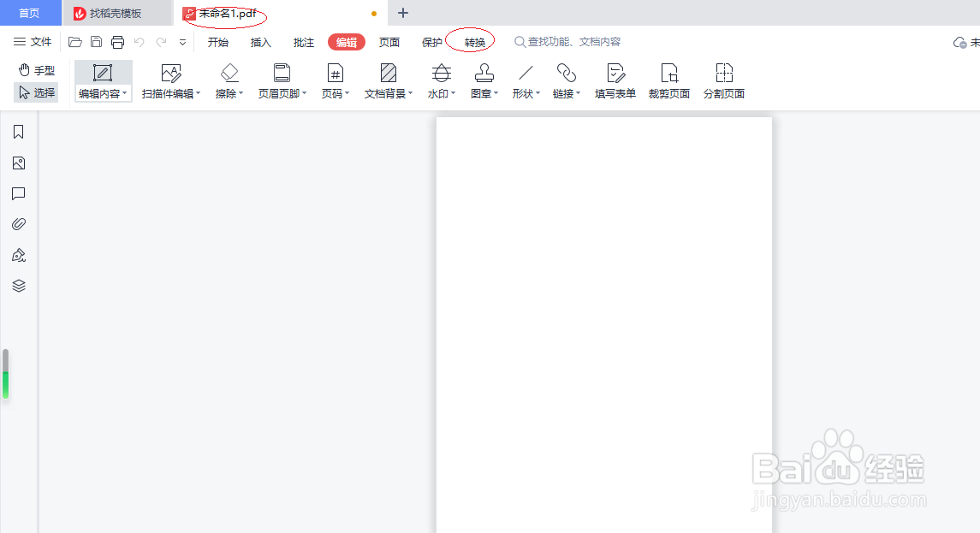Image resolution: width=980 pixels, height=533 pixels.
Task: Undo the last action
Action: click(140, 42)
